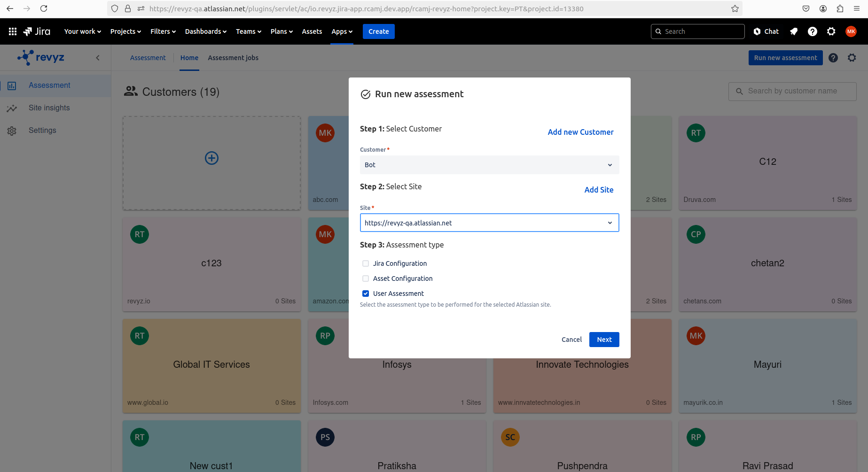Click the browser back arrow

tap(10, 8)
